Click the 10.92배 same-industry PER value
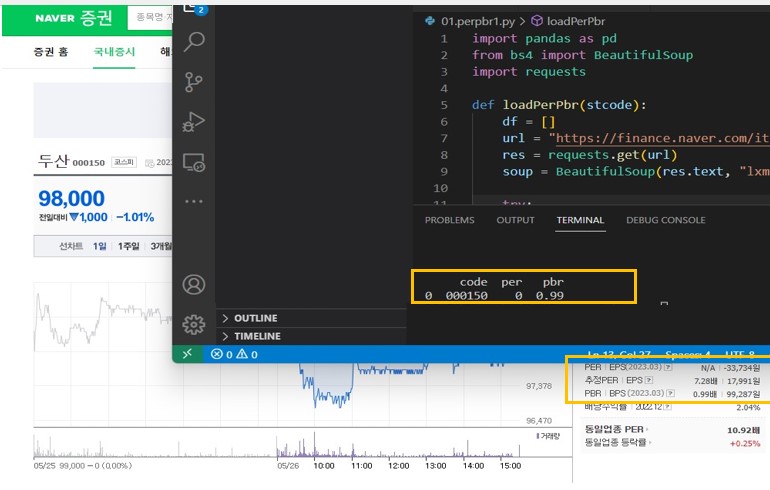770x490 pixels. pos(743,431)
